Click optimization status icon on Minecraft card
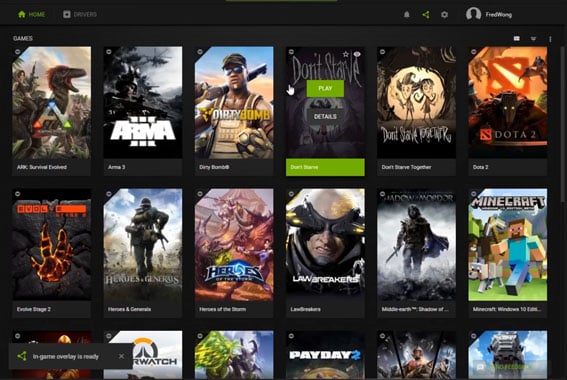The image size is (567, 380). (x=474, y=194)
